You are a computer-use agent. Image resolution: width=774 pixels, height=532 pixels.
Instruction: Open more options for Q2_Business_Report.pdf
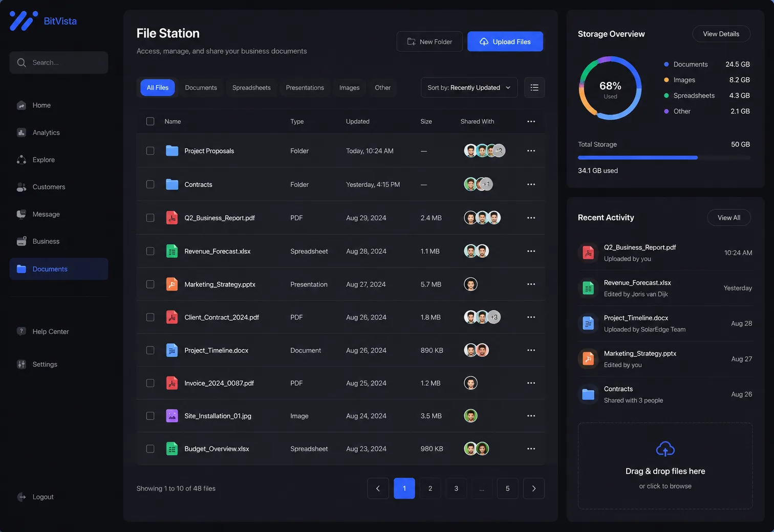(x=531, y=218)
